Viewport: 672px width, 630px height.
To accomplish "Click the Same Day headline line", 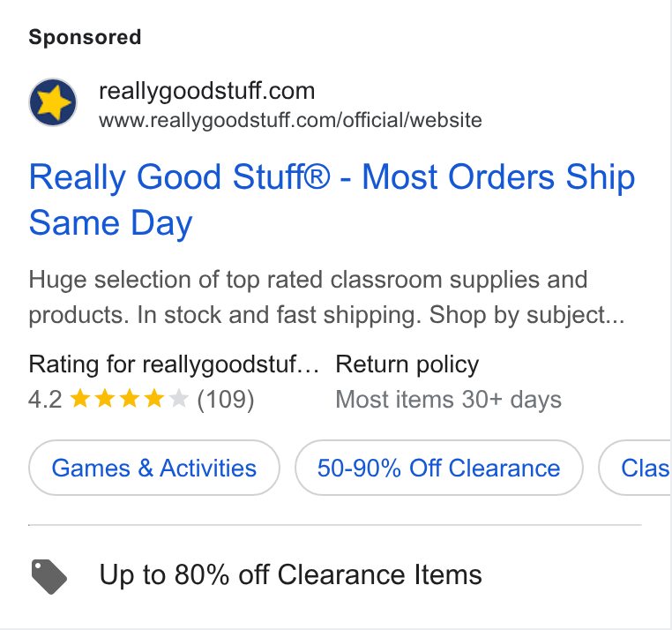I will [x=110, y=223].
